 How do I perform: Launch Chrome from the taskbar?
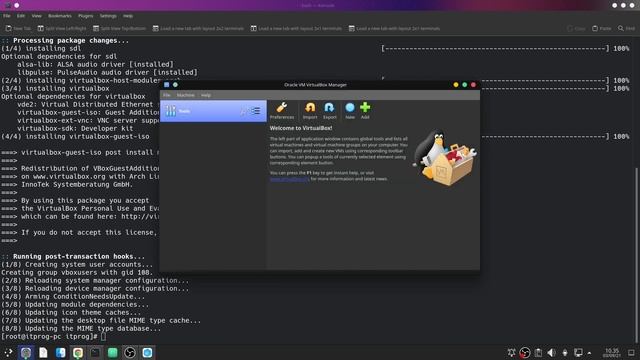pyautogui.click(x=78, y=353)
